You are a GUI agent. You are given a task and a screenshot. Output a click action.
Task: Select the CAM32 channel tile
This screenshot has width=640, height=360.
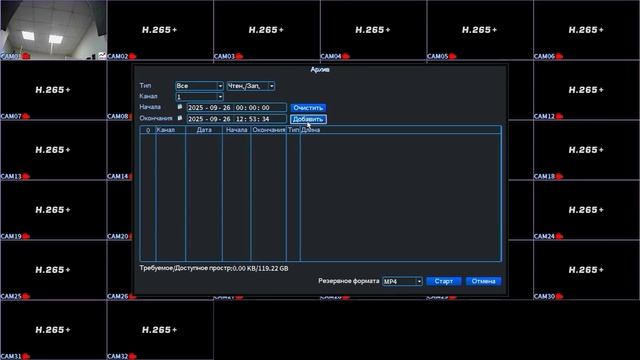pyautogui.click(x=160, y=330)
